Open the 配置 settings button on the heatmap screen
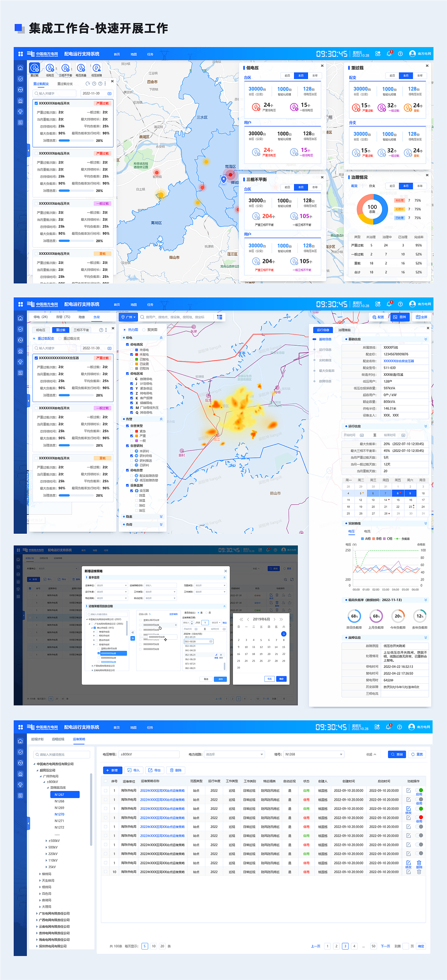This screenshot has width=447, height=980. (378, 317)
